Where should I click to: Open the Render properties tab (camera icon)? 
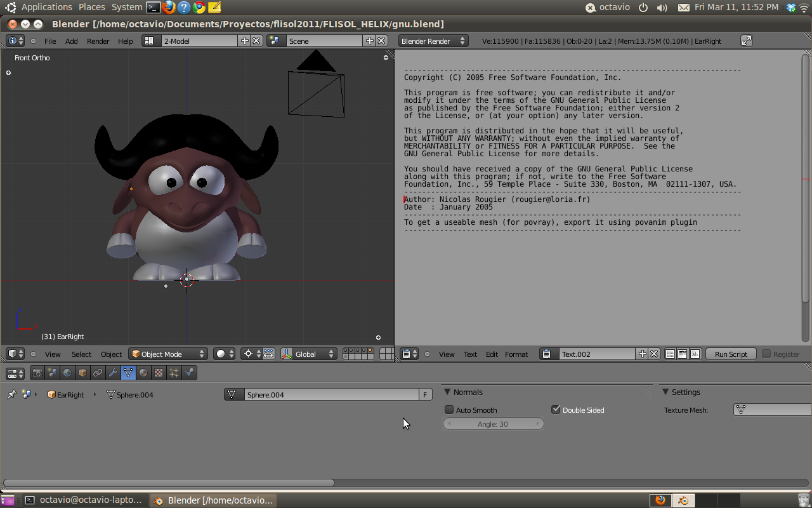pos(37,373)
